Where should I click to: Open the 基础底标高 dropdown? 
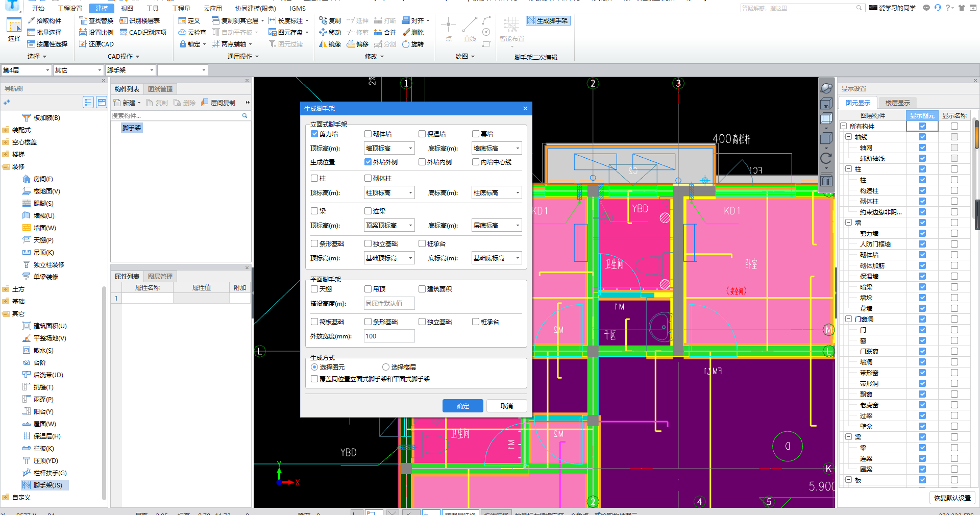click(x=496, y=258)
